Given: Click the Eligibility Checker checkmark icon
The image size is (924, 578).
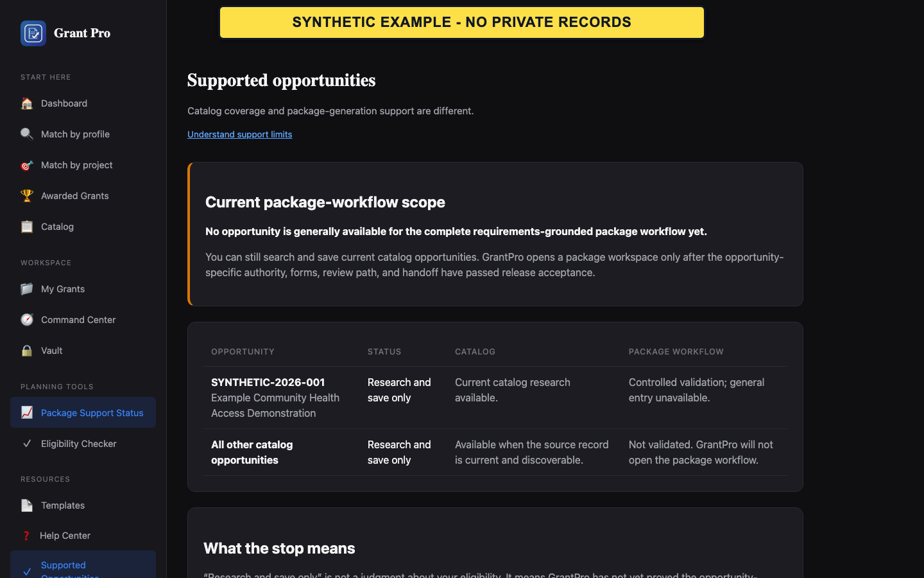Looking at the screenshot, I should (27, 444).
